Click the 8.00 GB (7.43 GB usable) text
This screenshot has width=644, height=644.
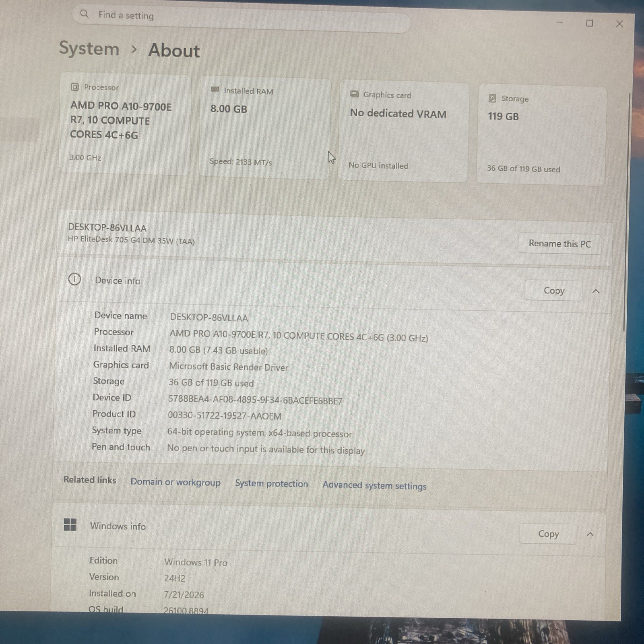[219, 350]
